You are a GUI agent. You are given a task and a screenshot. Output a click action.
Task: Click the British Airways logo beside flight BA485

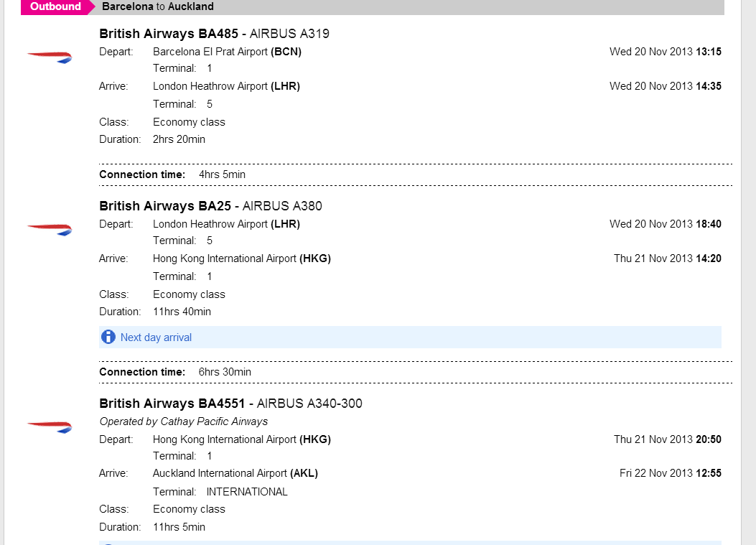pos(50,57)
